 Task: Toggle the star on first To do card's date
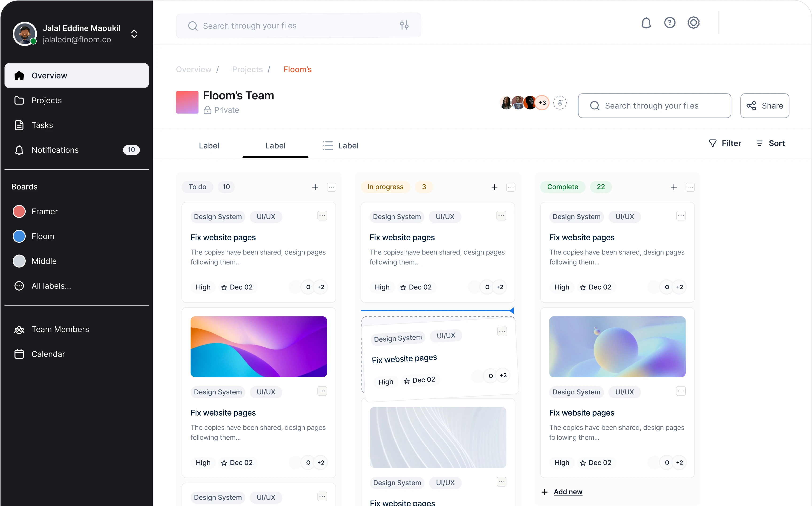tap(224, 287)
